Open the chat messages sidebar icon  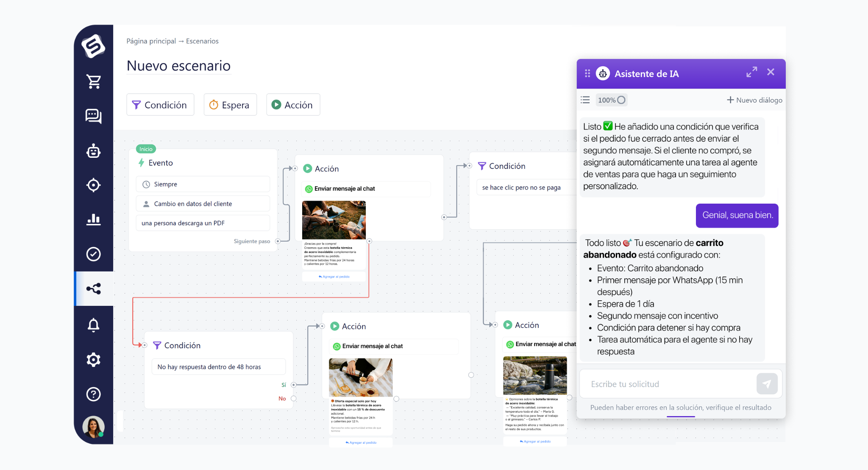click(x=94, y=116)
